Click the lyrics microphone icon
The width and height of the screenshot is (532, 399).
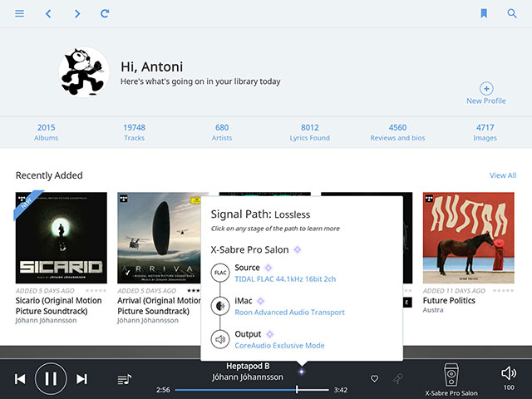click(x=398, y=379)
